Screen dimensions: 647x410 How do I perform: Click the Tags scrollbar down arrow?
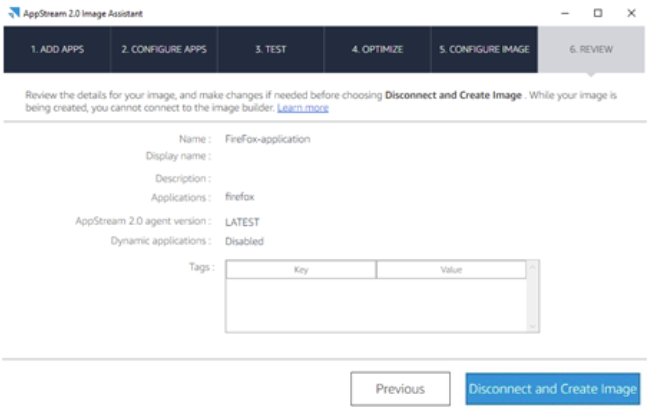pos(532,326)
